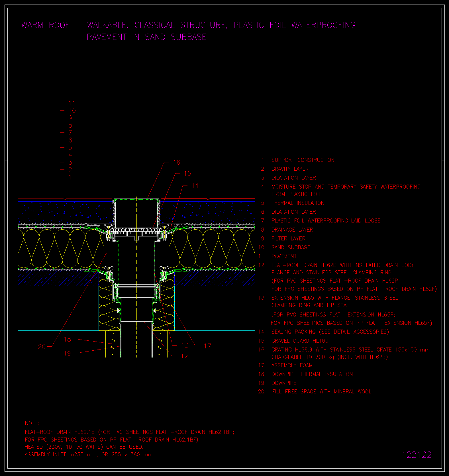Viewport: 449px width, 476px height.
Task: Click text 'FLANGE AND STAINLESS STEEL CLAMPING RING'
Action: [x=332, y=273]
